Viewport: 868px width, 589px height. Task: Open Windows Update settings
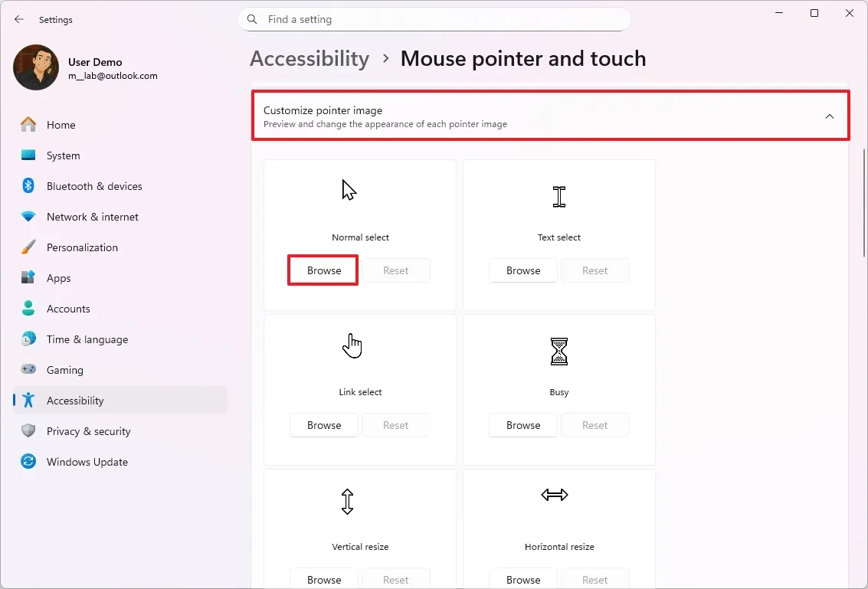[87, 462]
